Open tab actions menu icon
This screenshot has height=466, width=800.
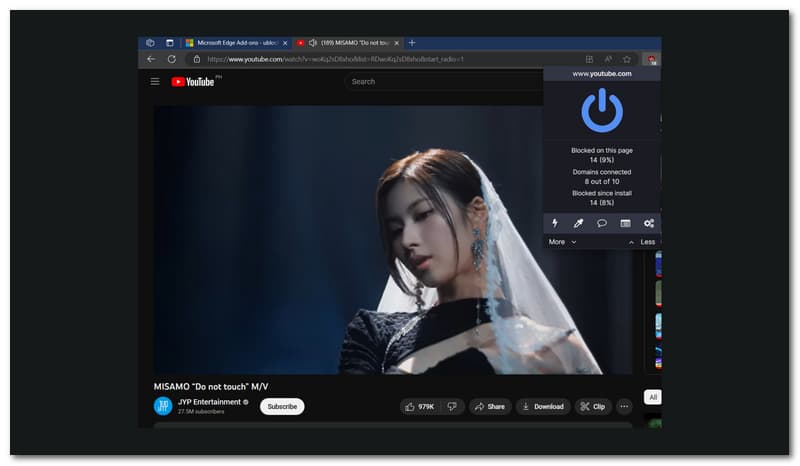[169, 43]
